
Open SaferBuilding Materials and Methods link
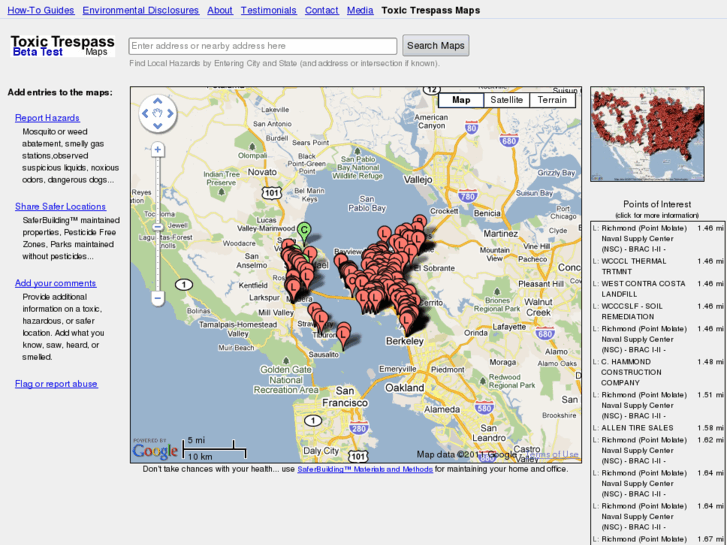pos(365,469)
